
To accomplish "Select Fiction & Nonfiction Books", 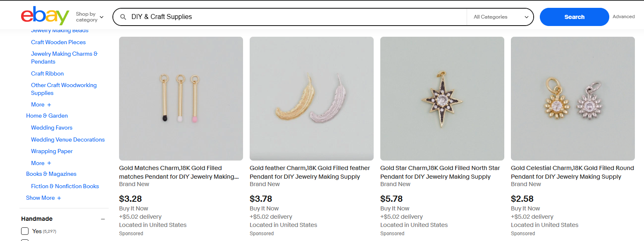I will 65,186.
